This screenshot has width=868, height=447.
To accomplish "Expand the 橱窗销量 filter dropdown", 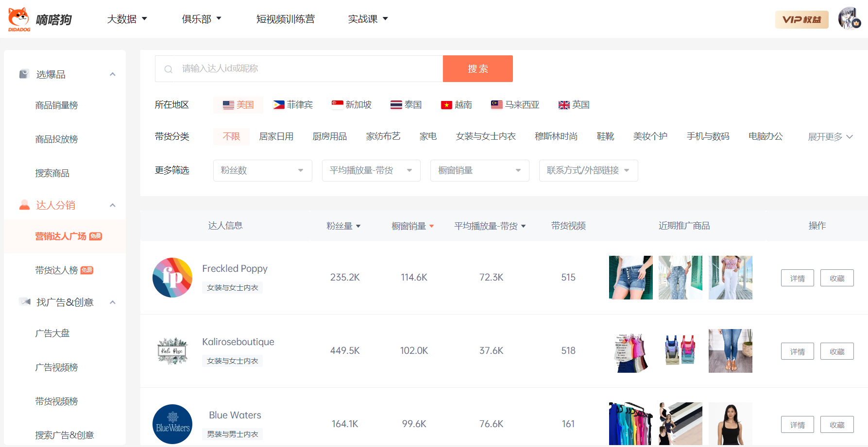I will (x=479, y=170).
